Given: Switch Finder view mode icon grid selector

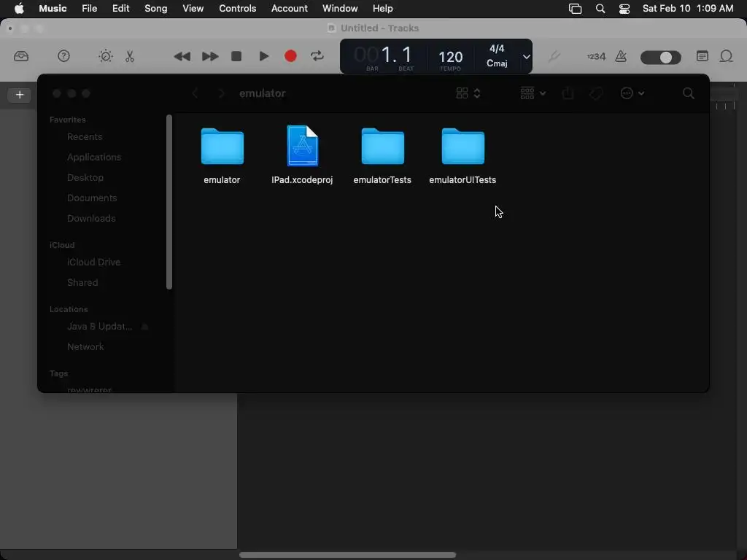Looking at the screenshot, I should [x=468, y=93].
